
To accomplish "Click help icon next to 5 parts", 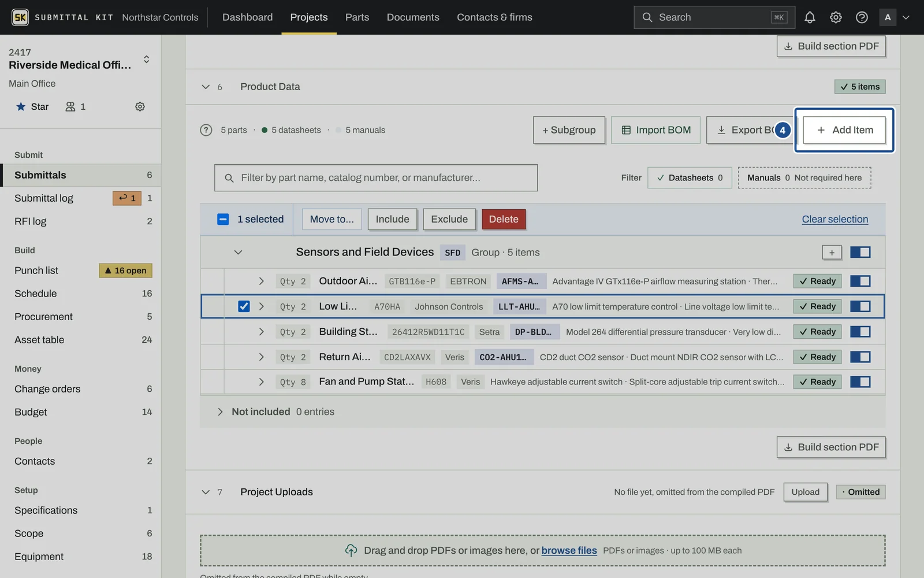I will pyautogui.click(x=206, y=130).
